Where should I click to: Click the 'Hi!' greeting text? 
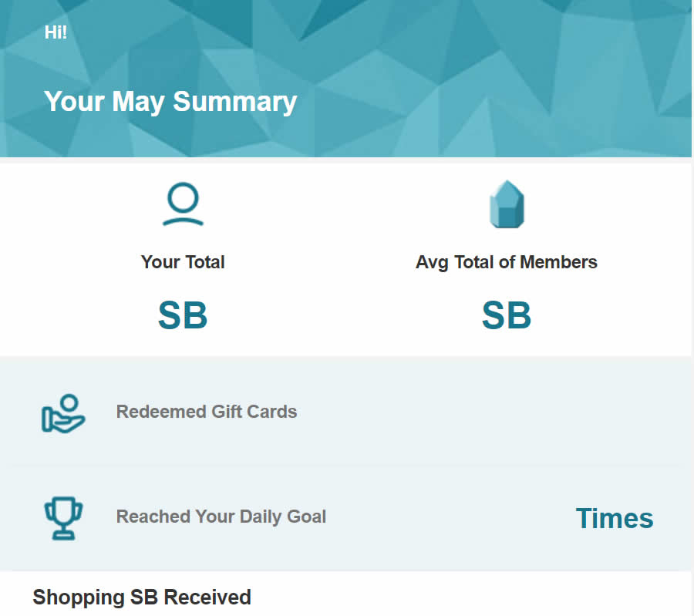tap(56, 32)
